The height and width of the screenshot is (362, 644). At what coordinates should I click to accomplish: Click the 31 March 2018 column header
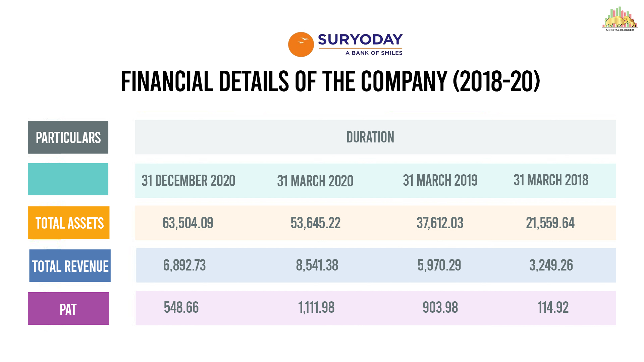tap(551, 180)
